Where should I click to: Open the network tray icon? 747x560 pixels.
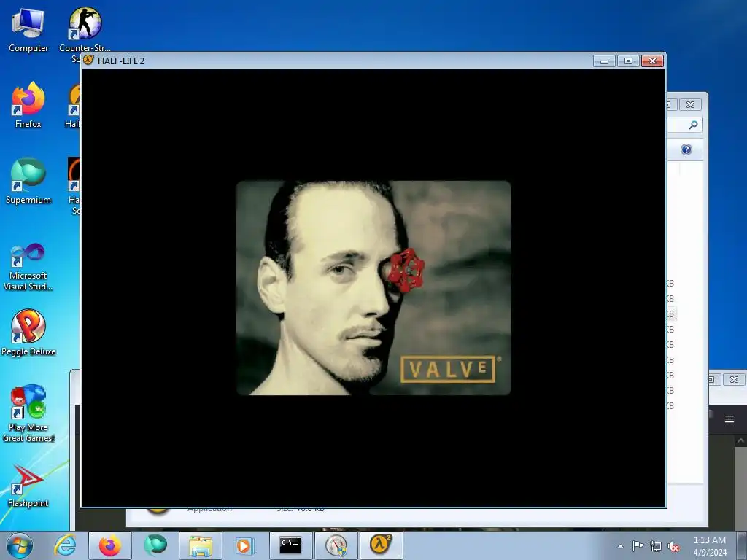coord(656,547)
